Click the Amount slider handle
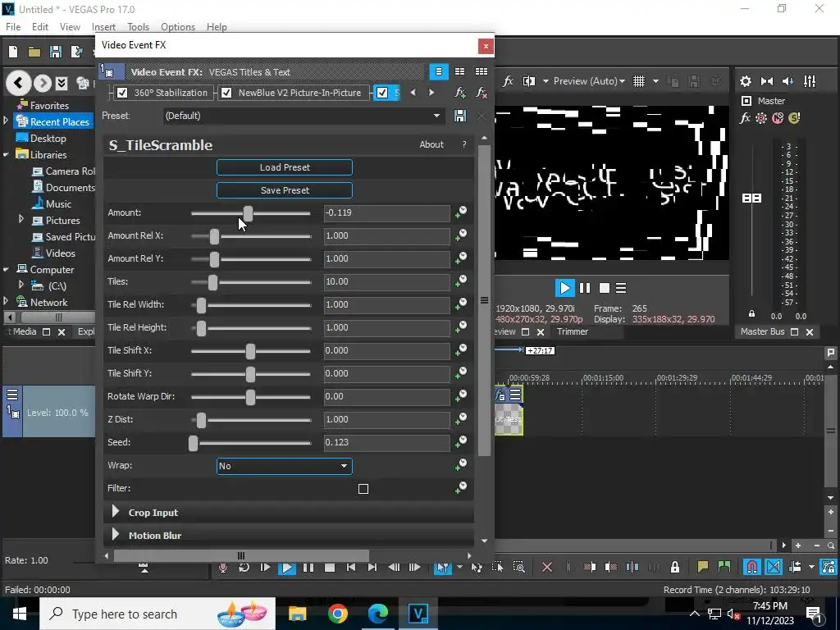The image size is (840, 630). click(x=248, y=212)
